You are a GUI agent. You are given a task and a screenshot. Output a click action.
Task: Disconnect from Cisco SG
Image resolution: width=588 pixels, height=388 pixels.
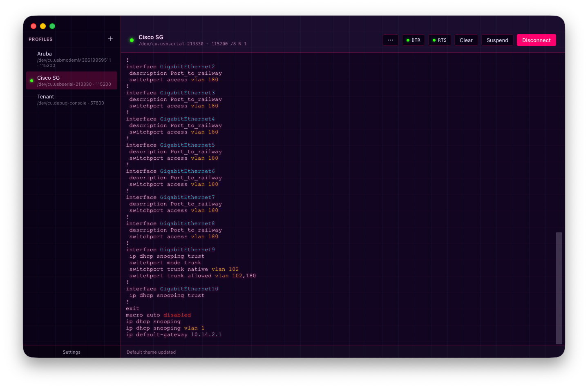(536, 40)
